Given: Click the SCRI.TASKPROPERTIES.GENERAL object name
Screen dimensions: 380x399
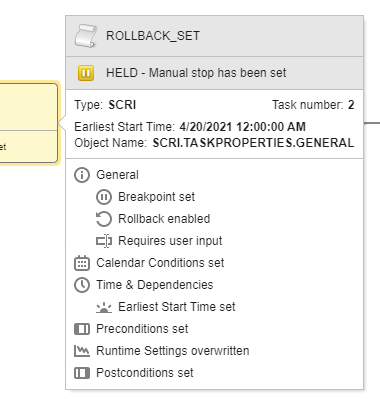Looking at the screenshot, I should [253, 143].
